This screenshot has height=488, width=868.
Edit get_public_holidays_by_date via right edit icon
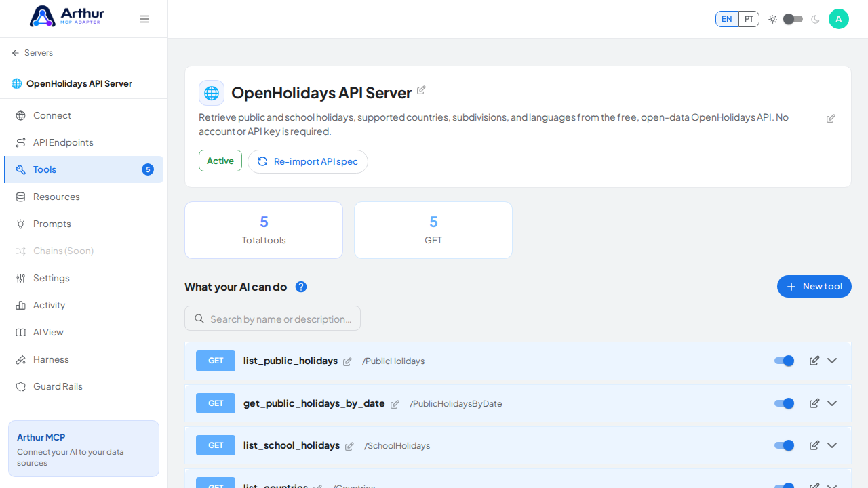tap(814, 403)
